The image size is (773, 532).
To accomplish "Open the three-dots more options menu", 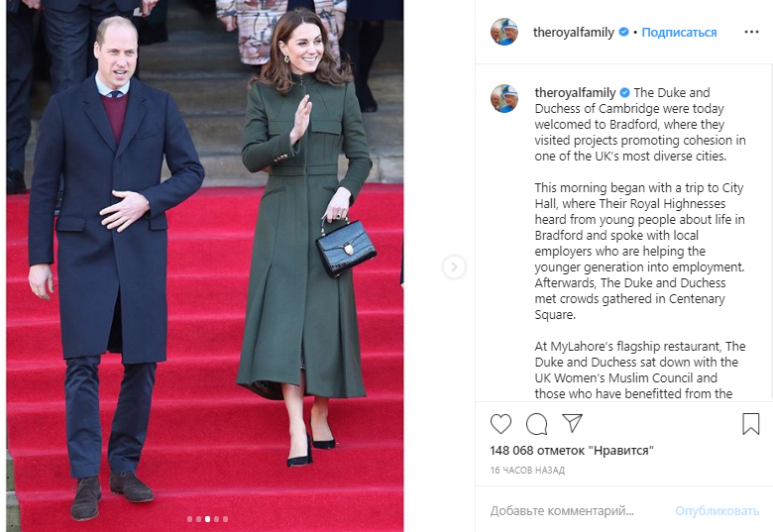I will point(751,32).
